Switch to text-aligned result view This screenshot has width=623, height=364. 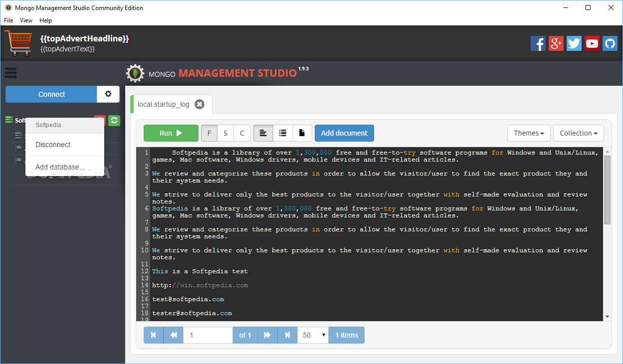click(x=263, y=133)
